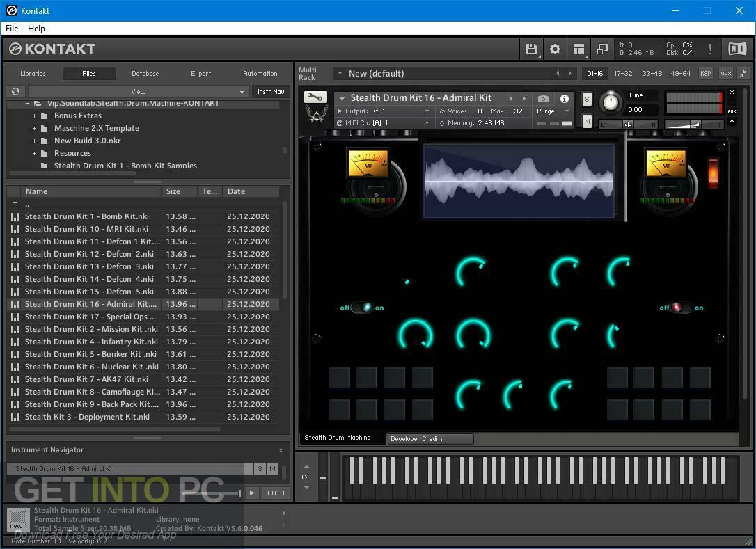Enable the AUTO button in Instrument Navigator

[276, 493]
